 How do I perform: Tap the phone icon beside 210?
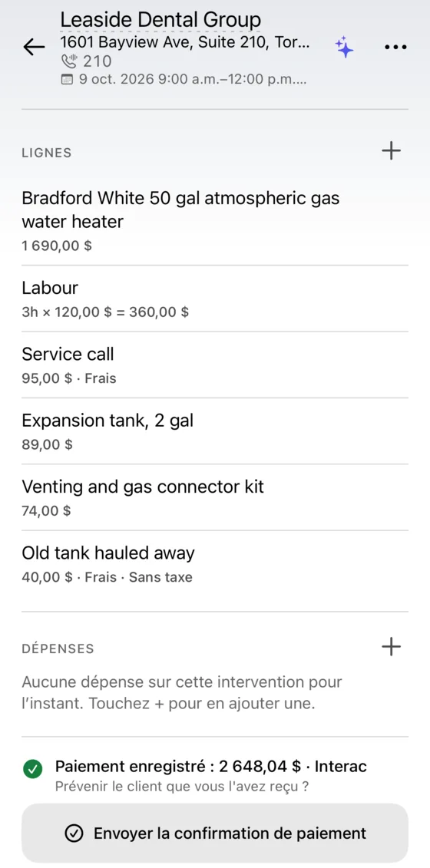(70, 61)
